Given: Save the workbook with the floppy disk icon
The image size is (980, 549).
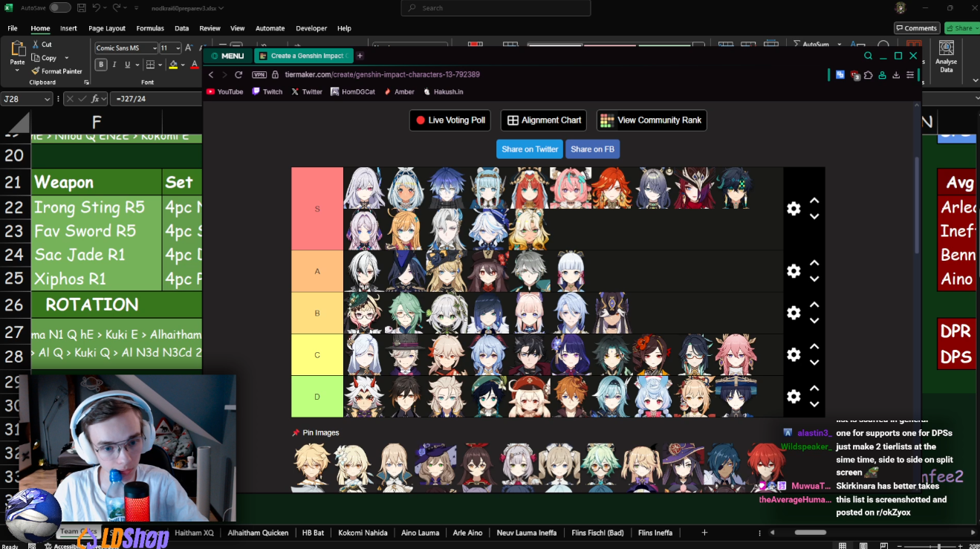Looking at the screenshot, I should click(81, 8).
